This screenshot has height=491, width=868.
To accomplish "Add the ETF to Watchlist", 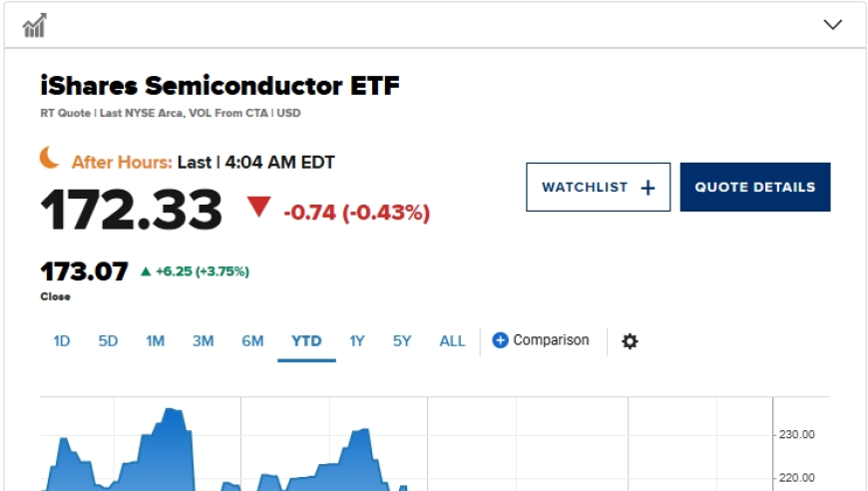I will pos(598,187).
